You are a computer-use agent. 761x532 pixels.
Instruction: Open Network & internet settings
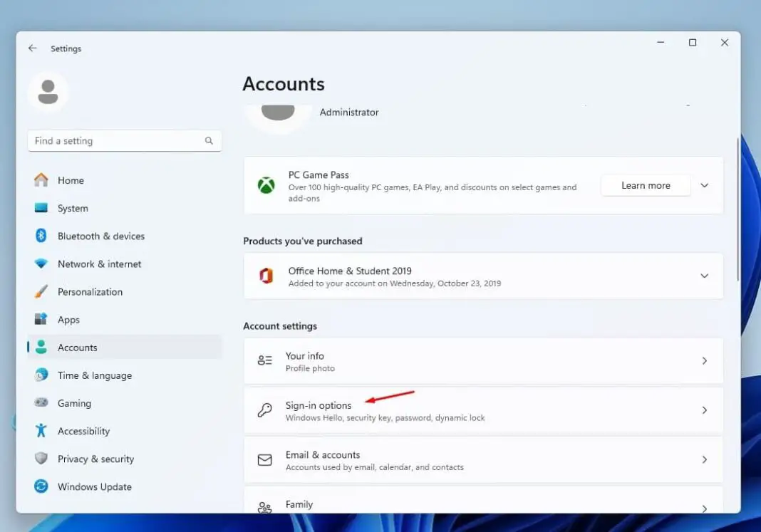pos(43,264)
